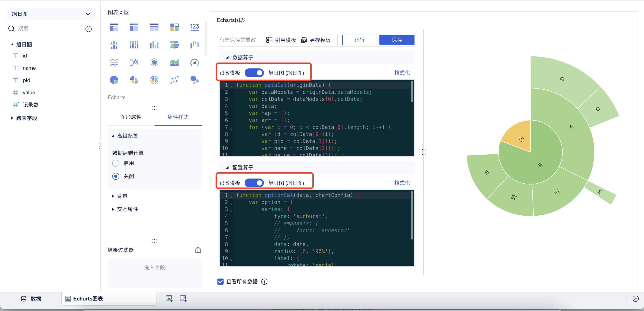Select the pie chart type icon
The image size is (644, 311).
[114, 80]
